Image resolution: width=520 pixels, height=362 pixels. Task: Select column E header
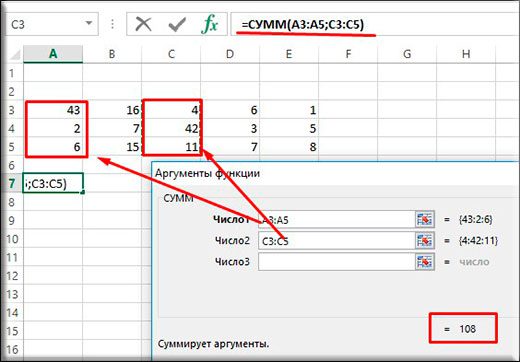click(x=289, y=54)
